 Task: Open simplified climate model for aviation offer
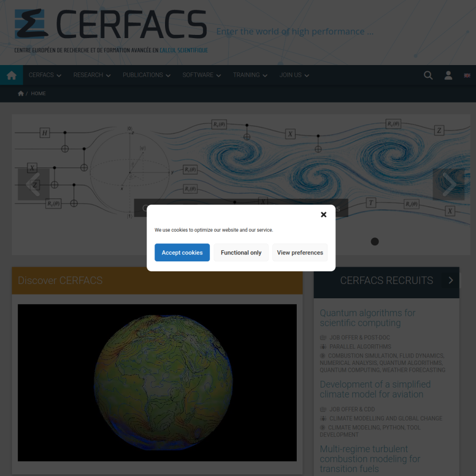pos(375,389)
